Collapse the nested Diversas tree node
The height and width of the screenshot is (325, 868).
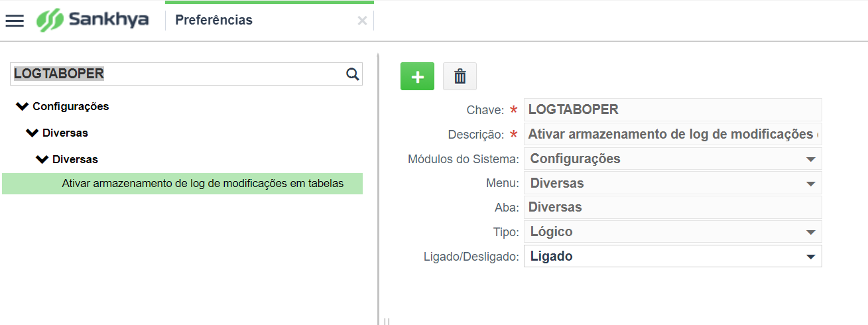[42, 159]
